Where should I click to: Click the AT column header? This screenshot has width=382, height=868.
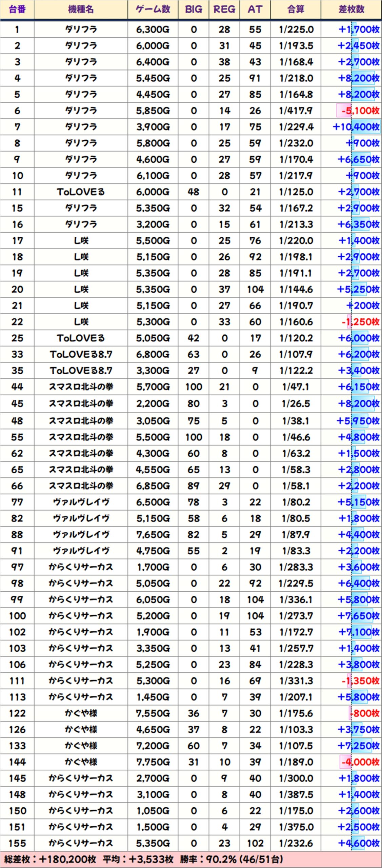(255, 9)
